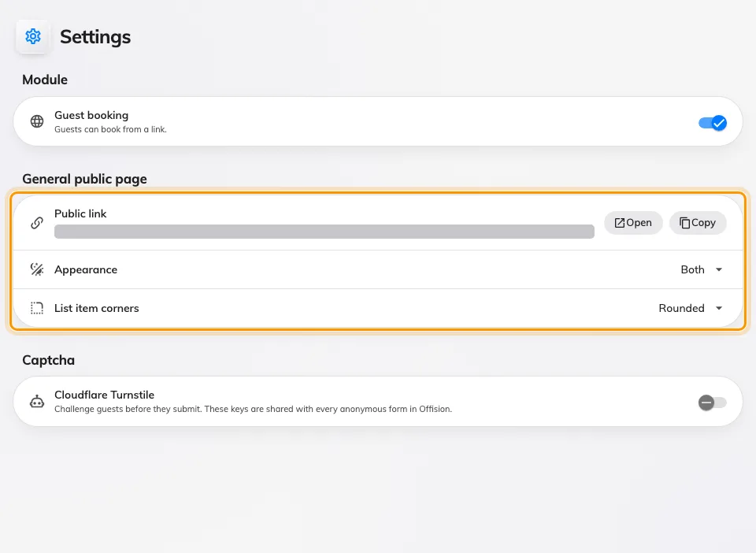Click the Captcha section heading
Screen dimensions: 756x553
click(48, 360)
